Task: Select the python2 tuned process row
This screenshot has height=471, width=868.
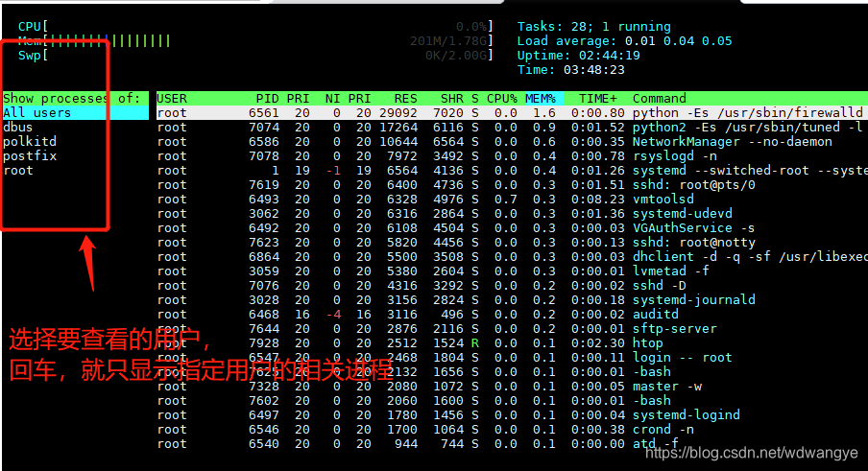Action: coord(512,128)
